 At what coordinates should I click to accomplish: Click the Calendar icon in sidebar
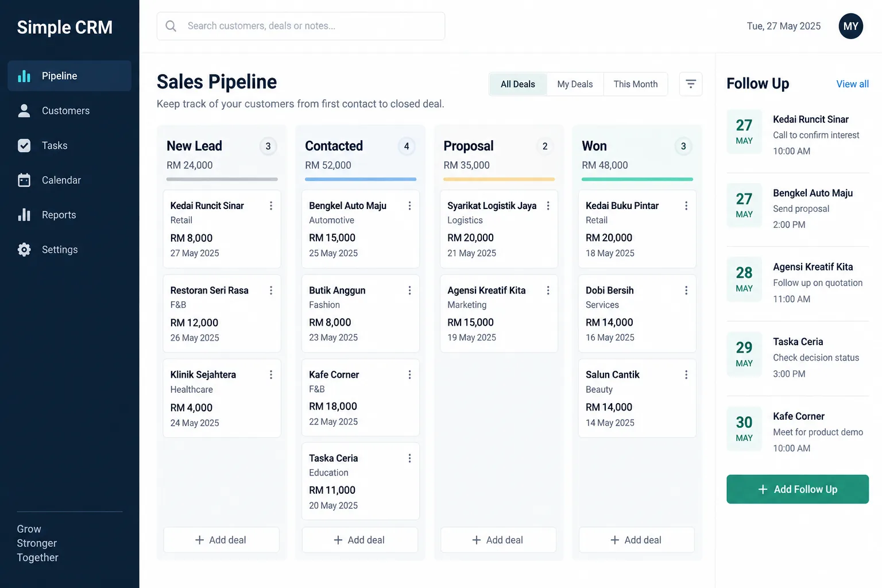24,180
